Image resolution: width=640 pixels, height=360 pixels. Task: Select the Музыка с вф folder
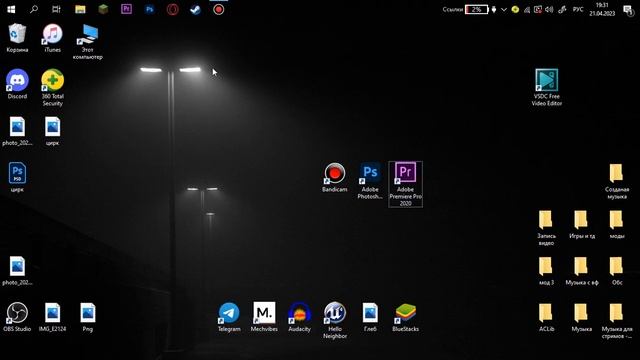582,271
